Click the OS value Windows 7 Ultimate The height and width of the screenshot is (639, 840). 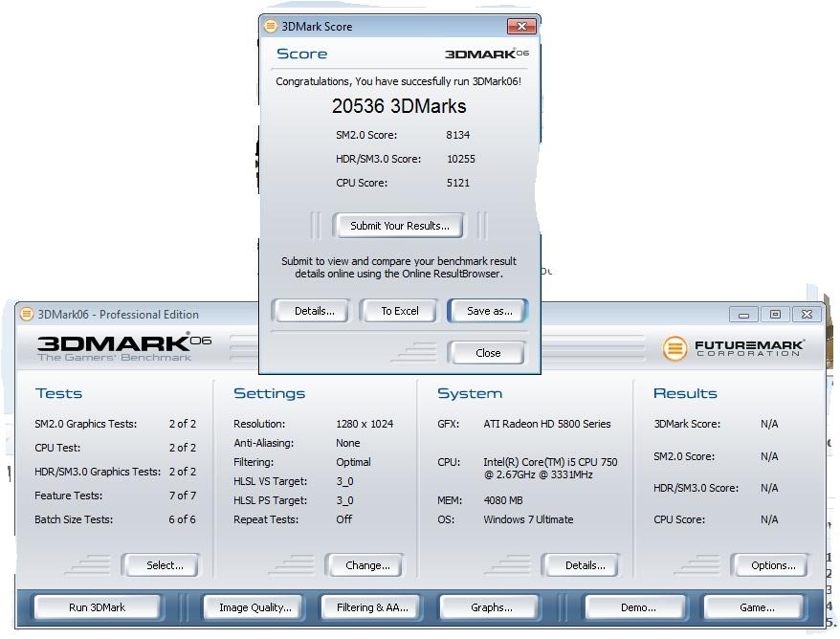pos(528,519)
